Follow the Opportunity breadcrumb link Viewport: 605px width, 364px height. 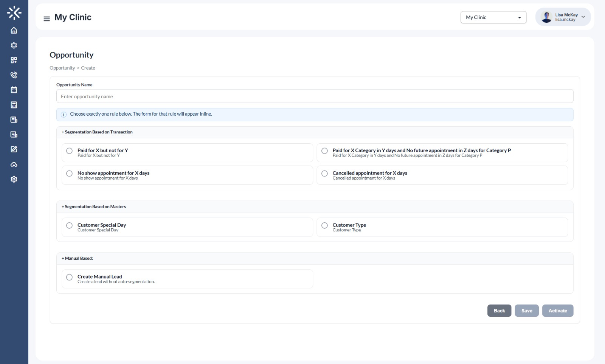(x=62, y=68)
